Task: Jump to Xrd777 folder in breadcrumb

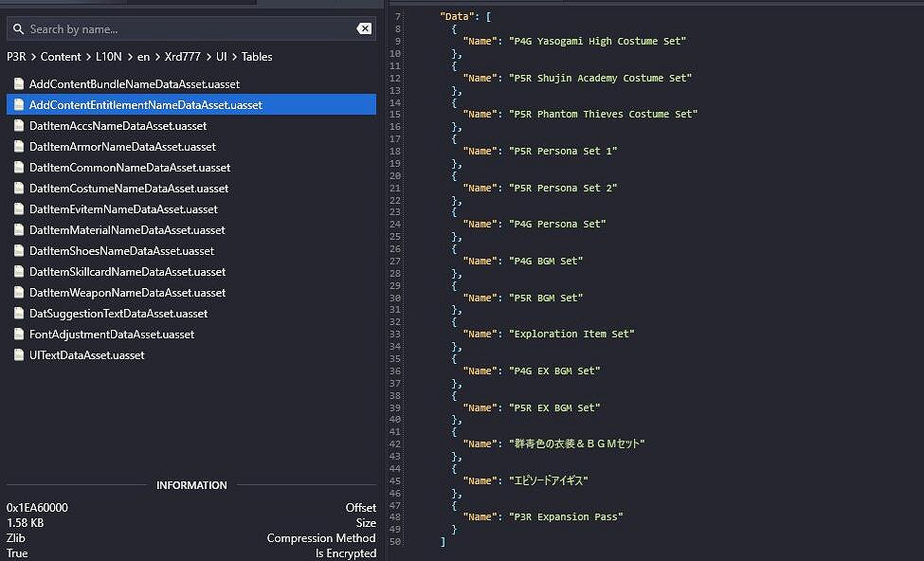Action: click(x=184, y=57)
